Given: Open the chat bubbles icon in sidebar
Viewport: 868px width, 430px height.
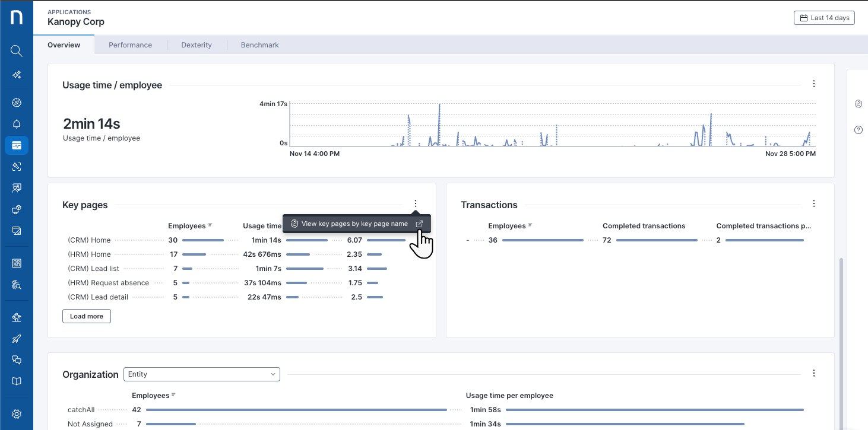Looking at the screenshot, I should 17,360.
